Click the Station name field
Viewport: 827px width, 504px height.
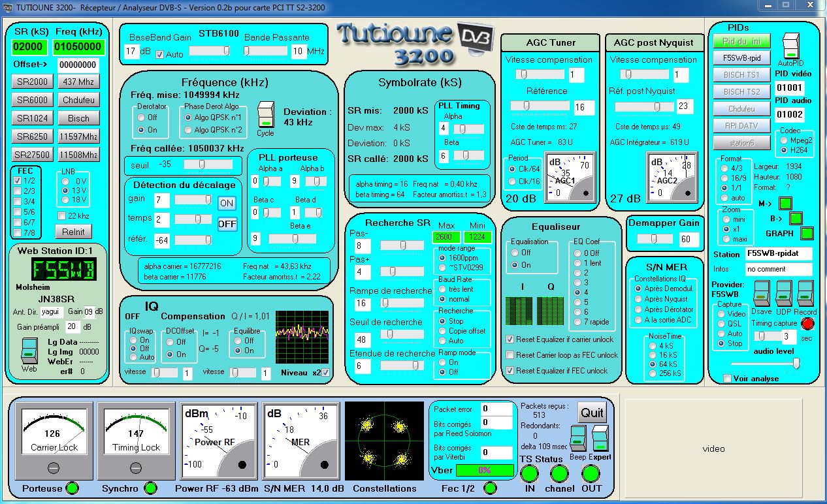[779, 253]
